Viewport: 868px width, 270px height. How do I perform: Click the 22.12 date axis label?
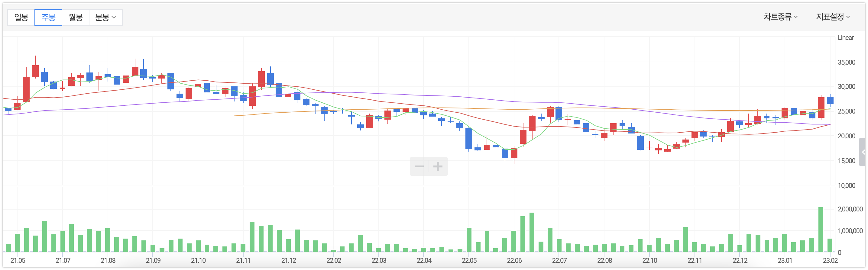(x=740, y=261)
